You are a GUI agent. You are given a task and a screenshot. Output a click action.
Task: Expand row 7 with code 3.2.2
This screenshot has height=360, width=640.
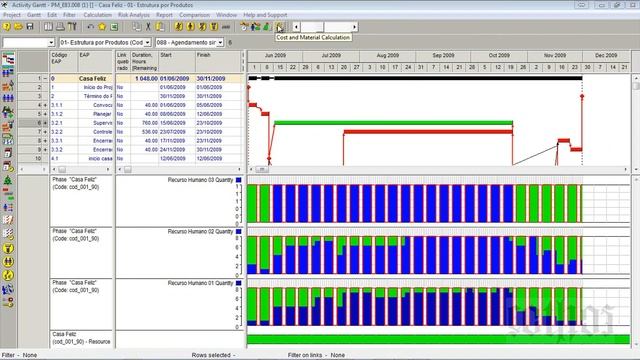pyautogui.click(x=45, y=132)
